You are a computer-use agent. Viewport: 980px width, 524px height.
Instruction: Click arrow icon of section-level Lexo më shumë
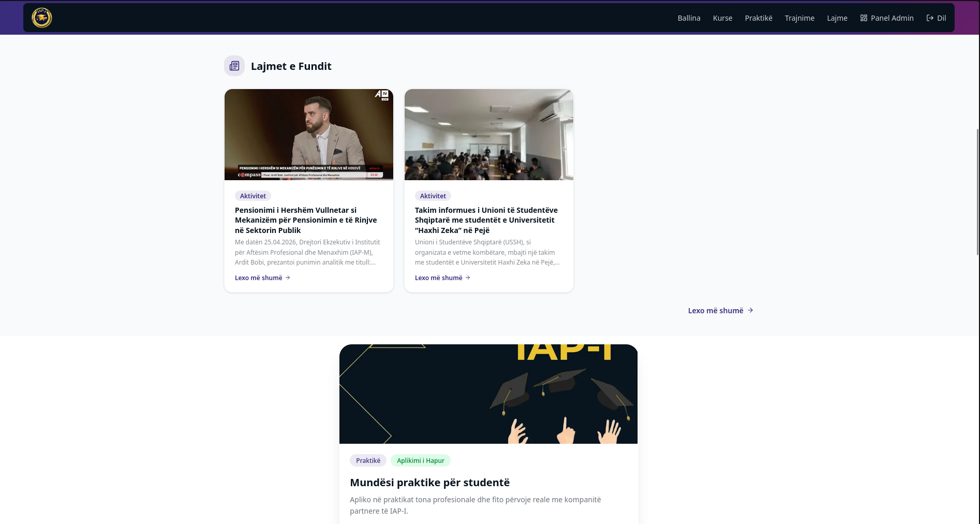(750, 311)
